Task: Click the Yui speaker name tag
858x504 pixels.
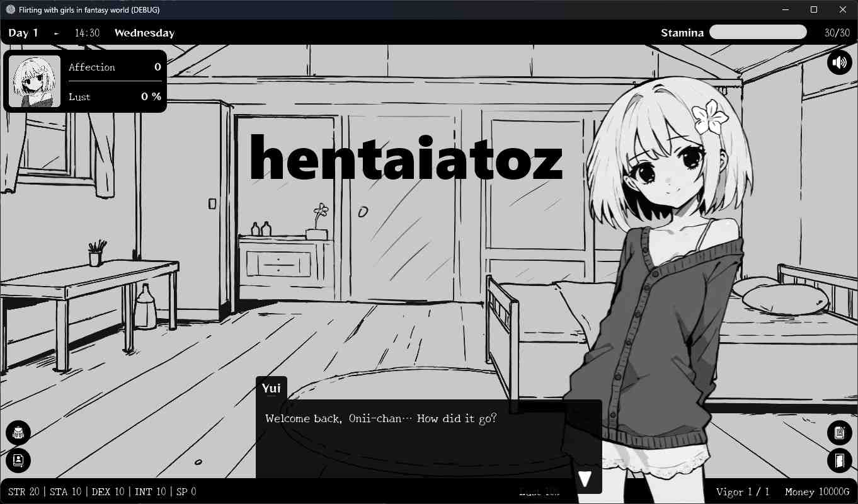Action: pos(272,388)
